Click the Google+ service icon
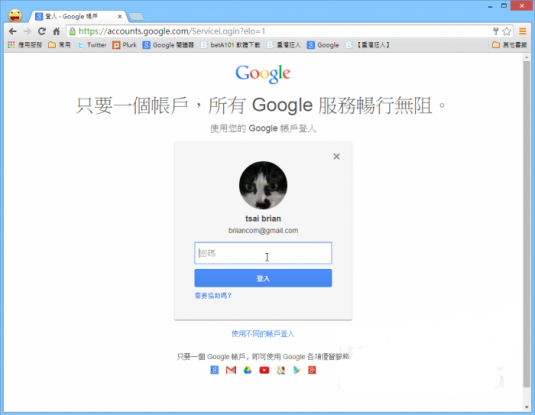The width and height of the screenshot is (535, 415). [312, 370]
